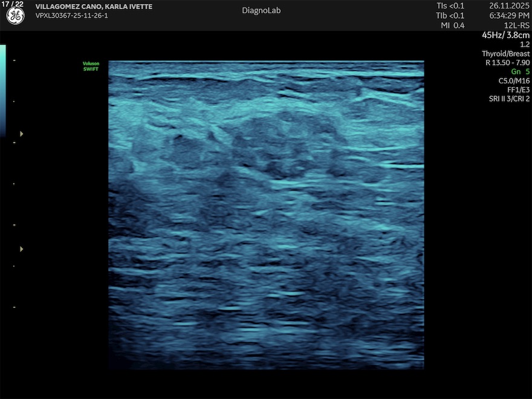Click the lower focal zone triangle marker
This screenshot has width=532, height=399.
22,248
